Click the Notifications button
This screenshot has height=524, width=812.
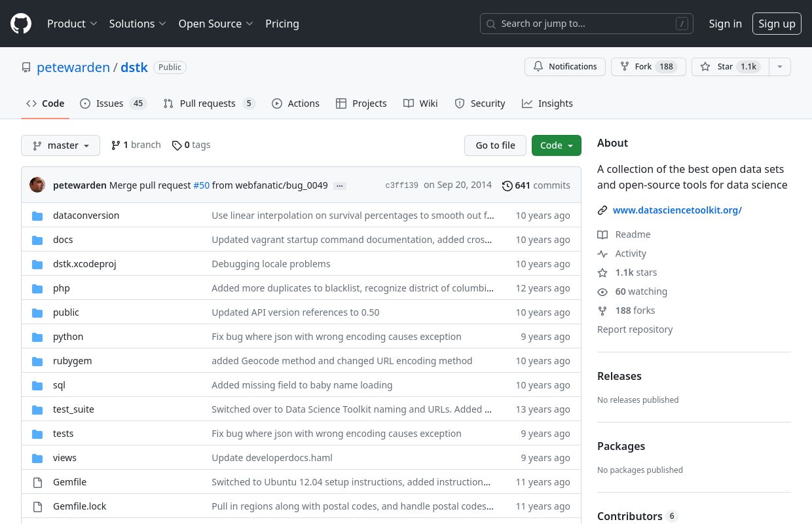click(x=565, y=67)
